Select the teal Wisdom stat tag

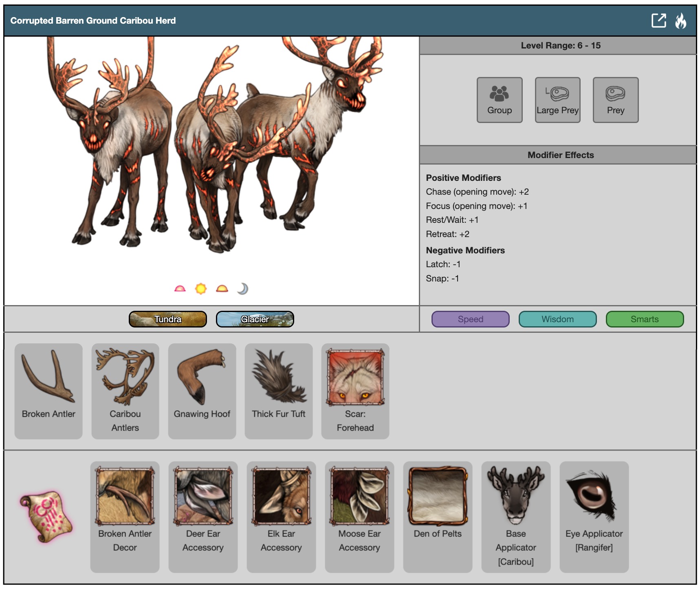click(x=557, y=319)
